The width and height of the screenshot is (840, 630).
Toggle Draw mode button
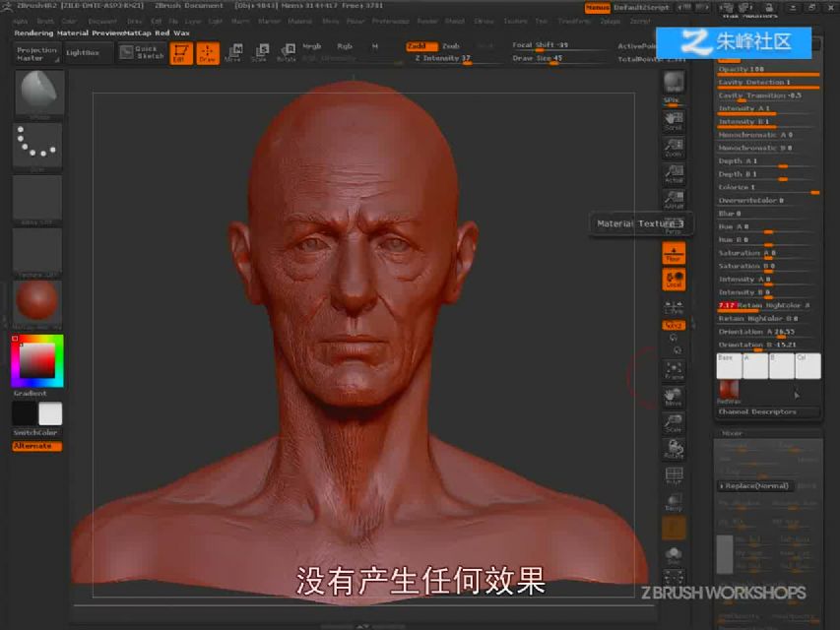208,53
